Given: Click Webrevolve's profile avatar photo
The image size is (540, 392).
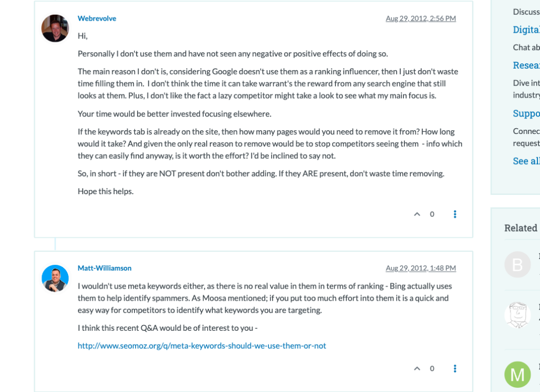Looking at the screenshot, I should 55,28.
